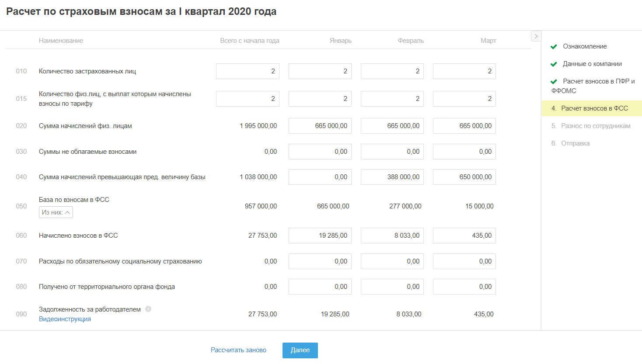Open the Видеоинструкция link
Viewport: 642px width, 364px height.
click(x=65, y=319)
